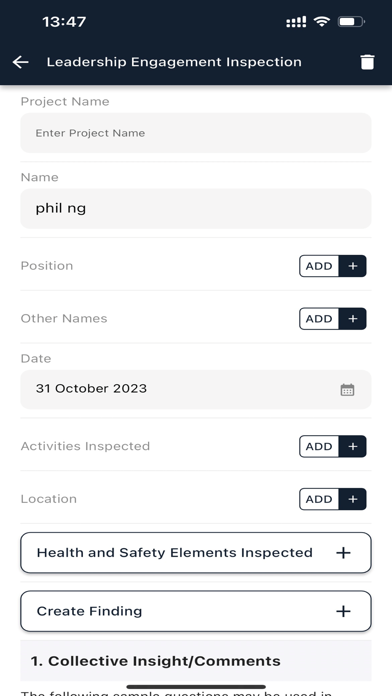Click ADD button for Location
The height and width of the screenshot is (696, 392).
[x=319, y=499]
